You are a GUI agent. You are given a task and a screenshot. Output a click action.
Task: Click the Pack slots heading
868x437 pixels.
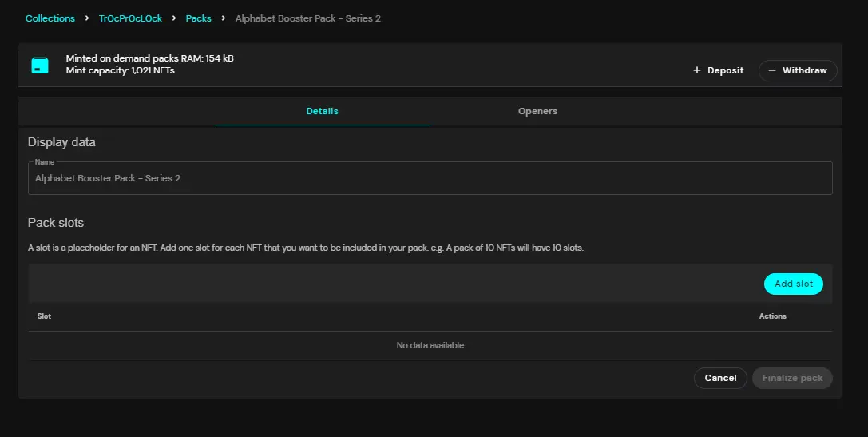[x=56, y=223]
